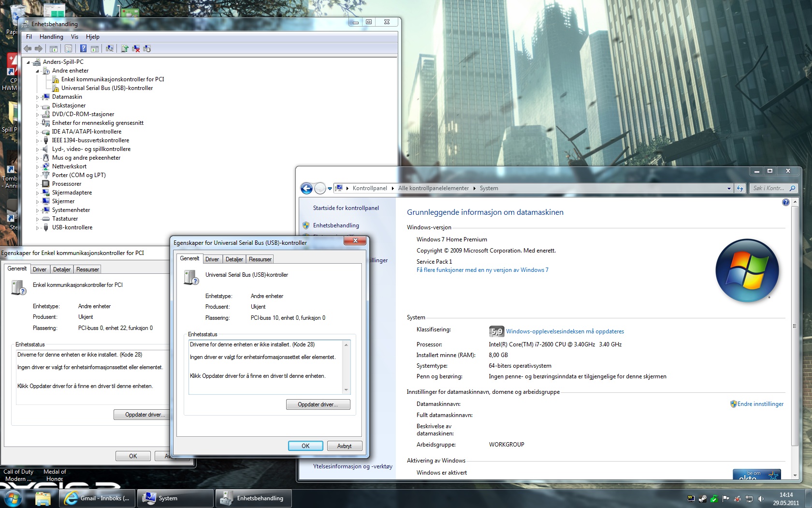Open the Properties toolbar icon in Enhetsbehandling
812x508 pixels.
coord(68,48)
